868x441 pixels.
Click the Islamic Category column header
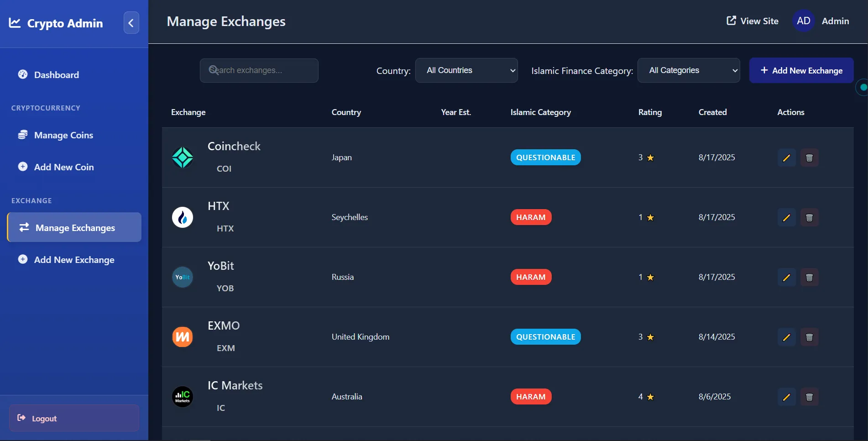(x=540, y=112)
